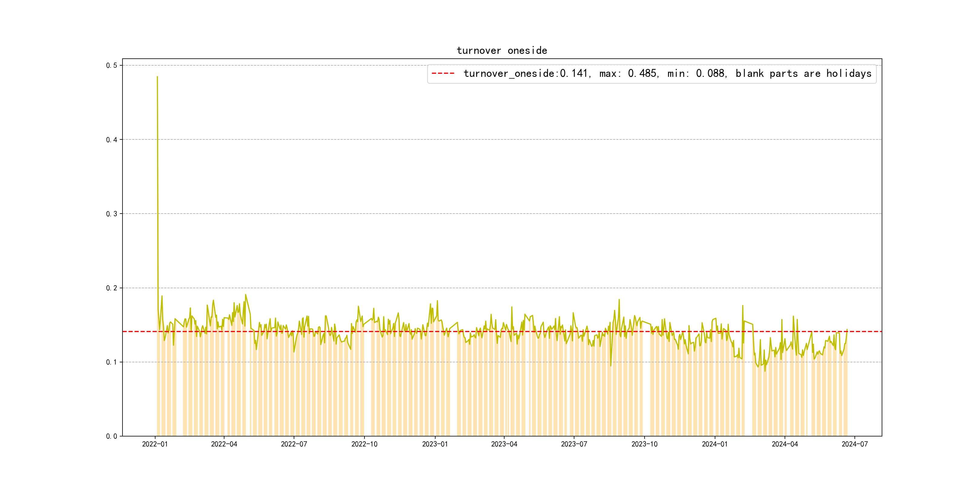The image size is (980, 490).
Task: Click the 2023-01 x-axis tick label
Action: click(x=435, y=444)
